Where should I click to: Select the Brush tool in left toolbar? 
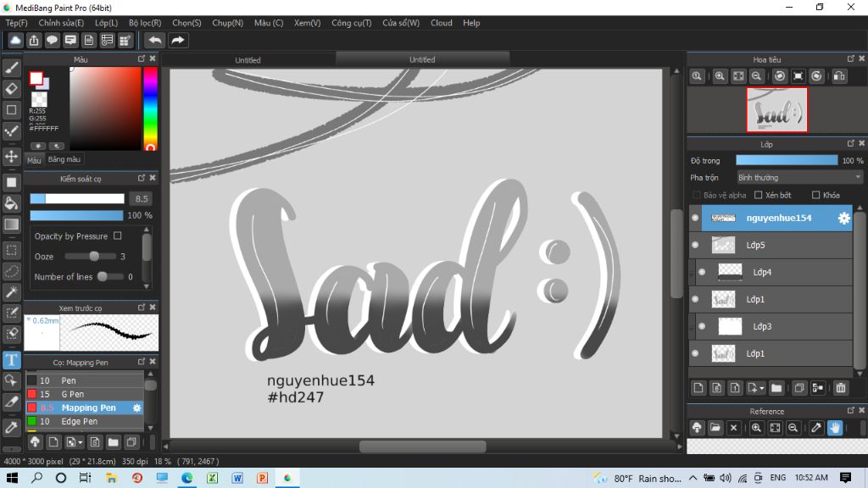click(11, 68)
